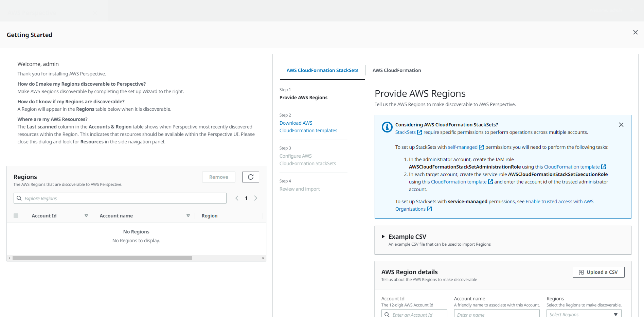The image size is (644, 317).
Task: Select Step 1 Provide AWS Regions
Action: pyautogui.click(x=303, y=98)
